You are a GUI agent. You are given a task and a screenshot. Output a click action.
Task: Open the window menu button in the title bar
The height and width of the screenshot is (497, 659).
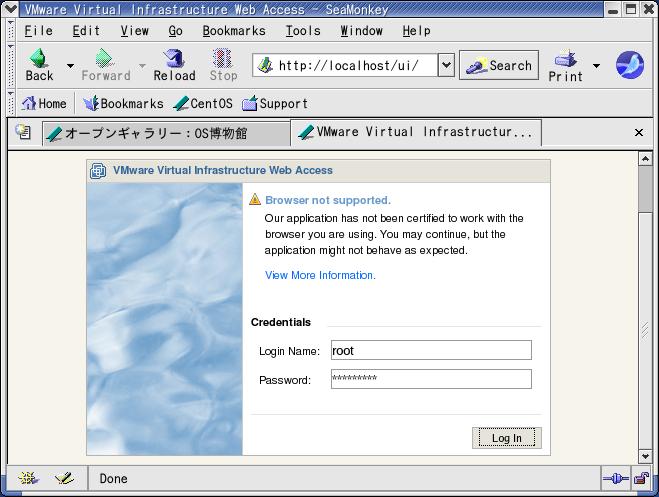[x=10, y=9]
